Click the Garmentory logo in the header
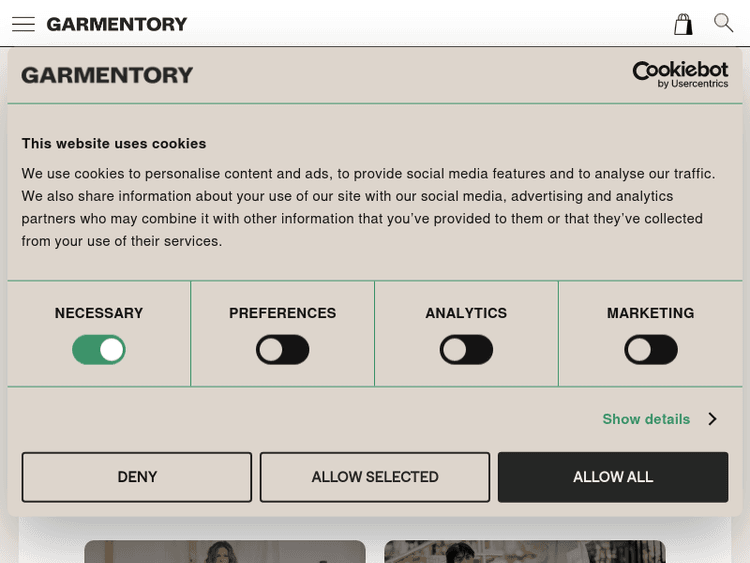Image resolution: width=750 pixels, height=563 pixels. coord(117,24)
